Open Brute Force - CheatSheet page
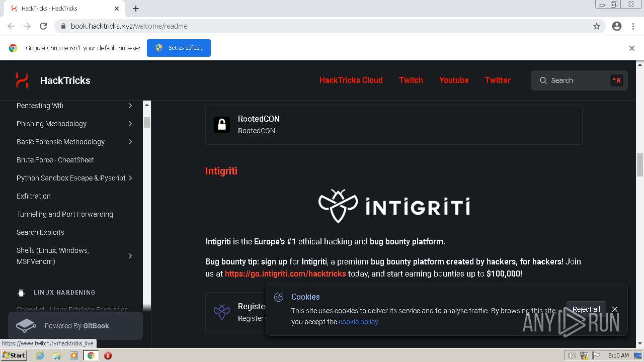644x362 pixels. pyautogui.click(x=55, y=160)
